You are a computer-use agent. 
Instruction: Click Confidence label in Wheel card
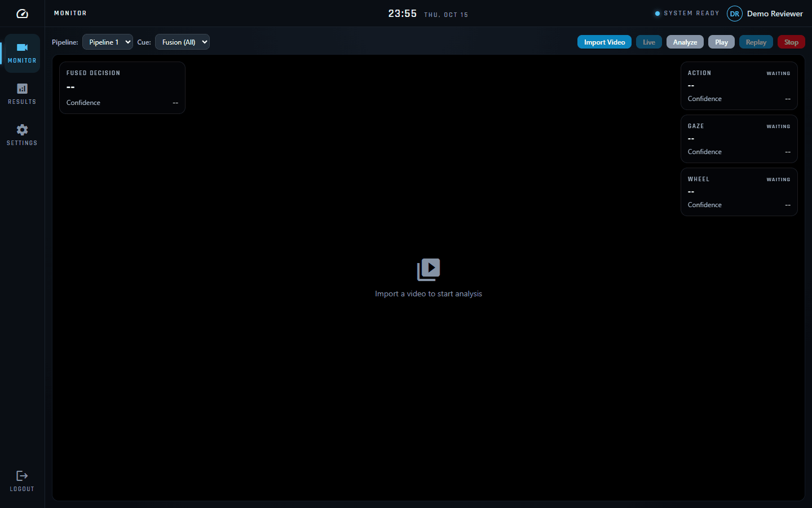coord(705,205)
